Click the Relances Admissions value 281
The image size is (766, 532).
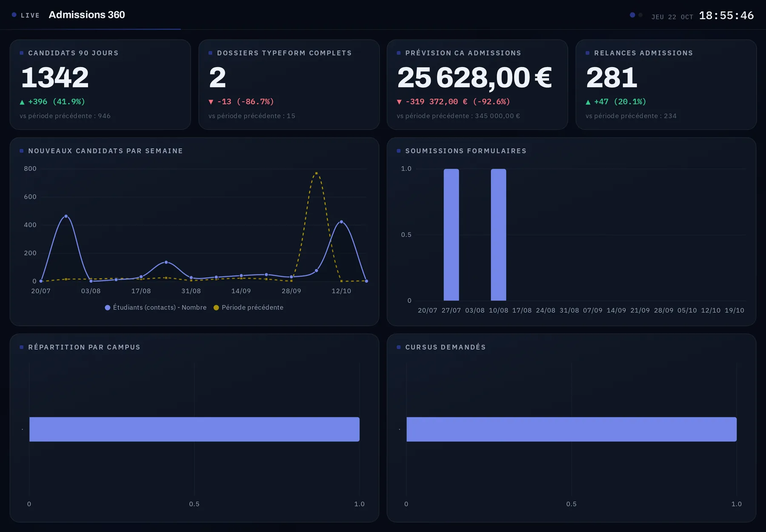[x=612, y=78]
